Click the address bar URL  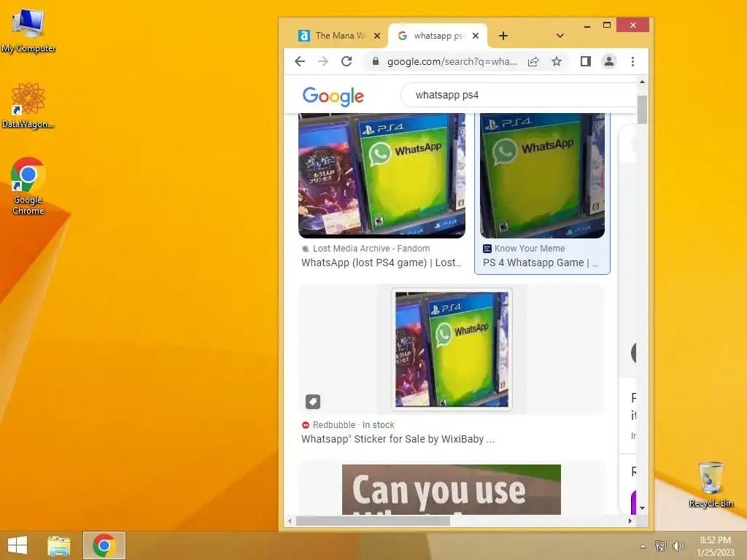point(452,61)
